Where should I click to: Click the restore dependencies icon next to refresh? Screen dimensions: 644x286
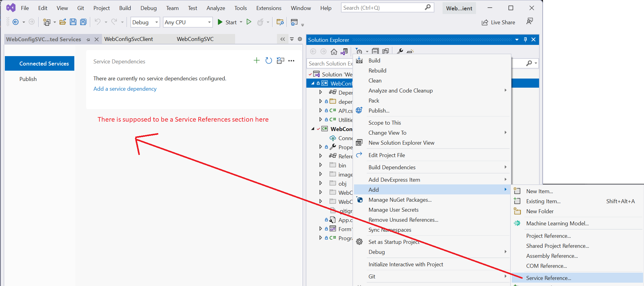pyautogui.click(x=280, y=60)
